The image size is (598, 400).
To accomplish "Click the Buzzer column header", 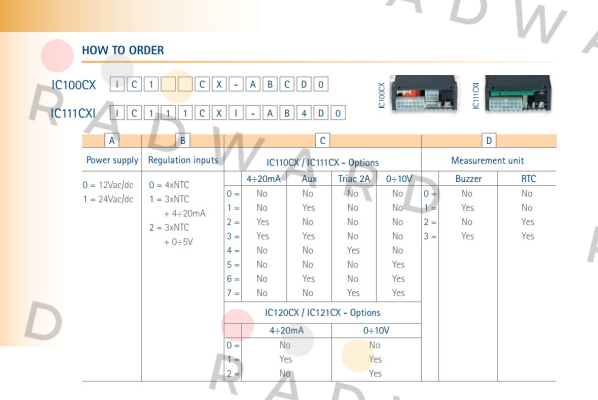I will click(x=468, y=179).
